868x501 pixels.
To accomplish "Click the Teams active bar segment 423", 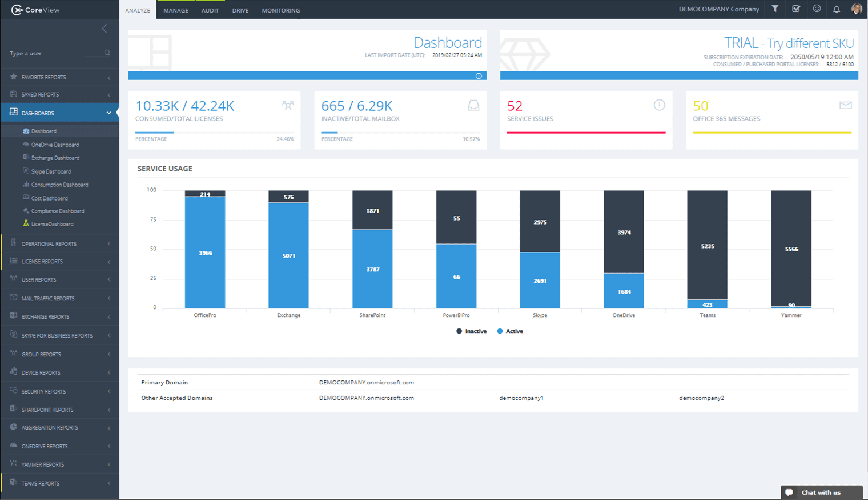I will (708, 304).
